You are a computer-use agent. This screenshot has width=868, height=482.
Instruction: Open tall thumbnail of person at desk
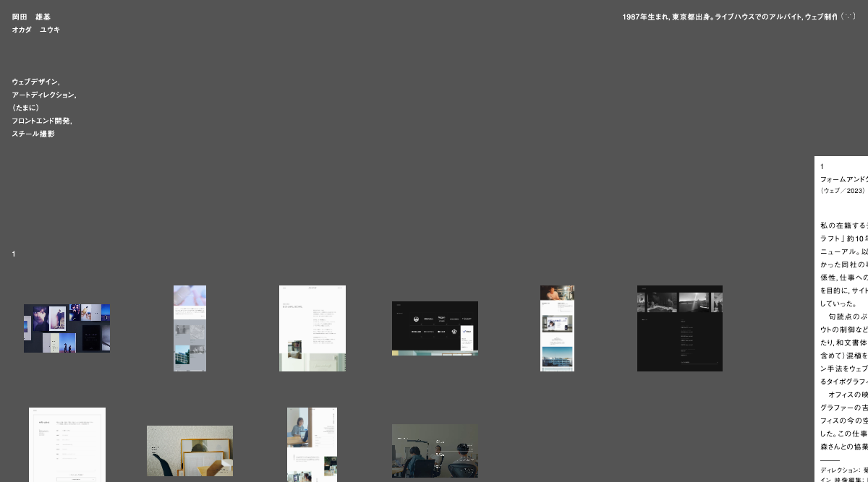click(312, 444)
